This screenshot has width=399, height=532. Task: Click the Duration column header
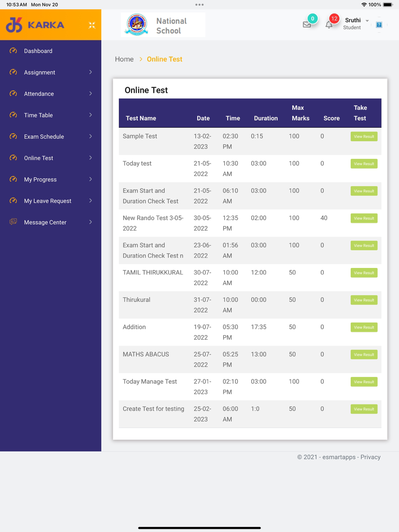click(x=266, y=118)
